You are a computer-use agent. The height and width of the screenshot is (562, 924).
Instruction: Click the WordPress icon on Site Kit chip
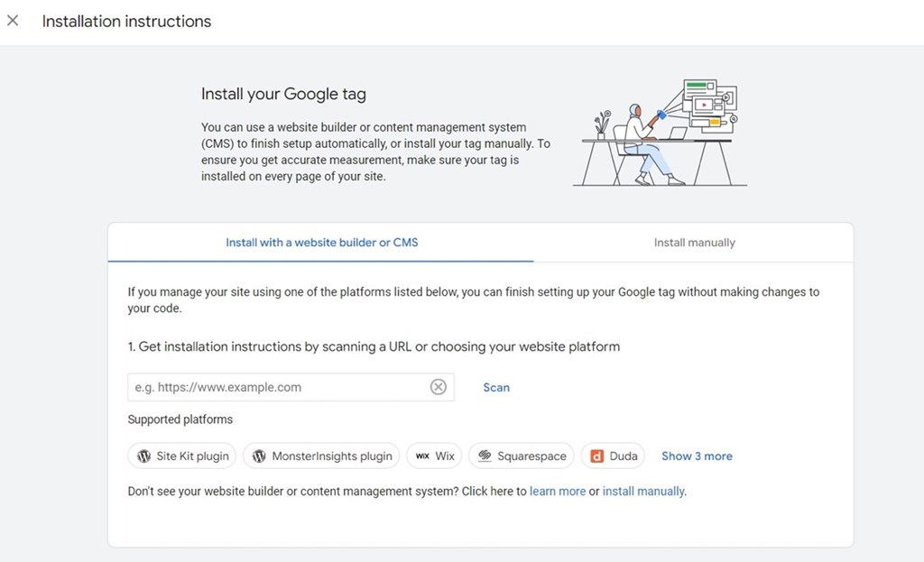point(144,456)
